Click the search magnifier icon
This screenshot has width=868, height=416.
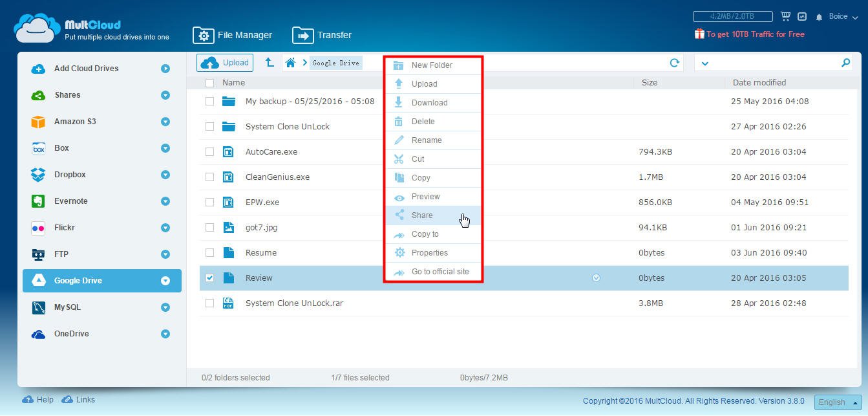(x=845, y=63)
